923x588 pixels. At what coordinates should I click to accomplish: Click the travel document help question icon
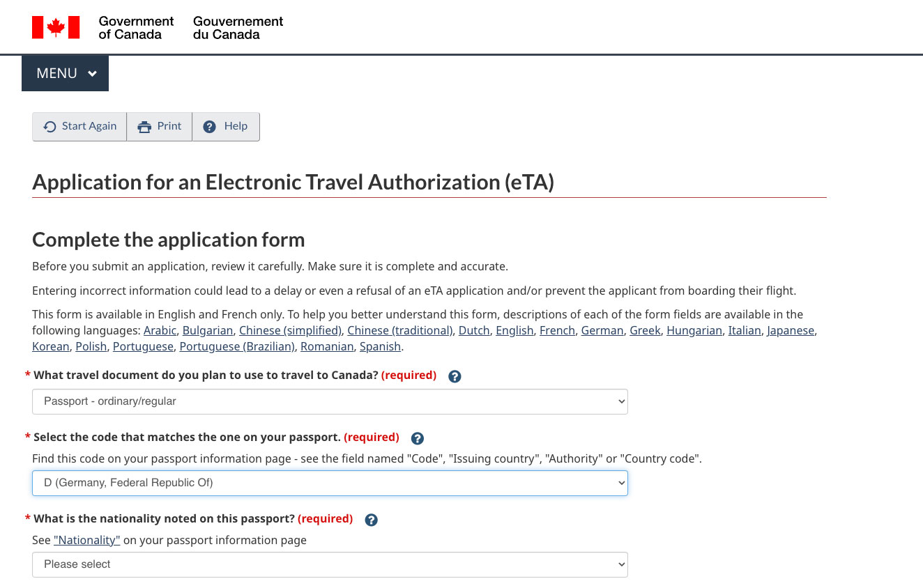tap(455, 376)
